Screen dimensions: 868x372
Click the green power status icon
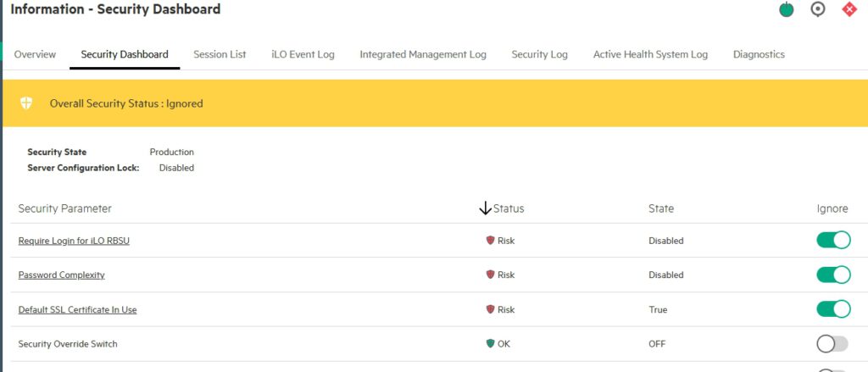point(787,10)
